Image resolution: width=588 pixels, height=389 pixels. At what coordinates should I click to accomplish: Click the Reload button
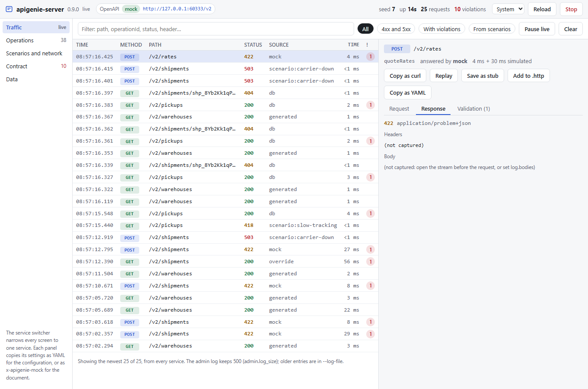tap(542, 9)
